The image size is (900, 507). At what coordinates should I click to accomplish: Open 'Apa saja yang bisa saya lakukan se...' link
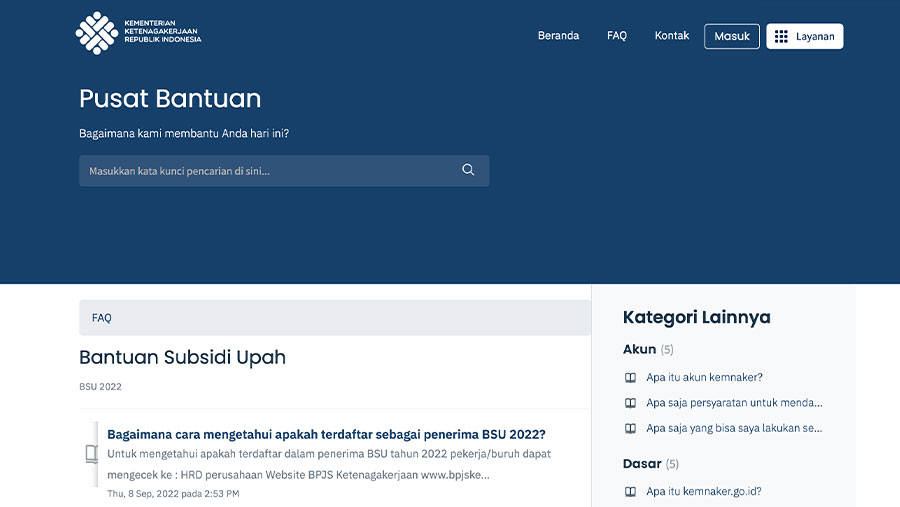tap(734, 428)
